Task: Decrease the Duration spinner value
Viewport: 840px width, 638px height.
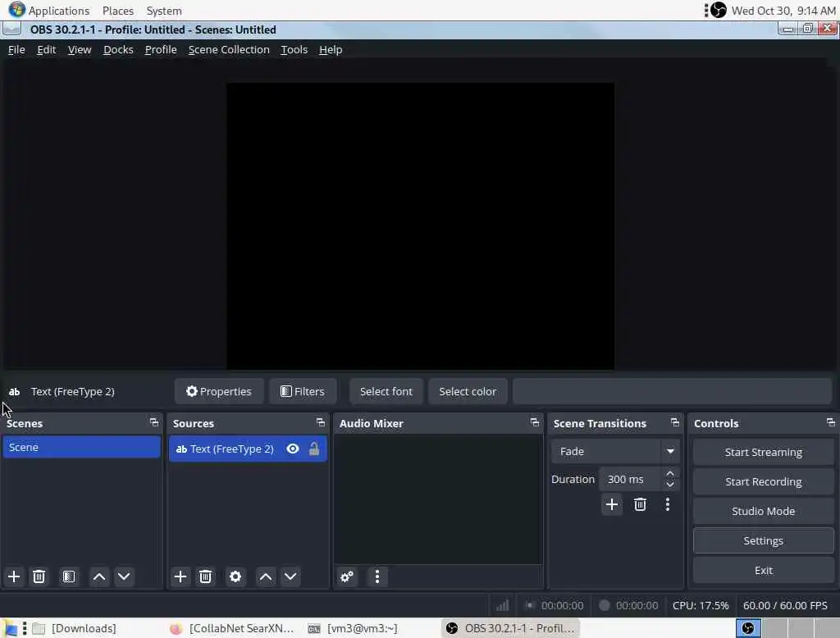Action: pyautogui.click(x=670, y=485)
